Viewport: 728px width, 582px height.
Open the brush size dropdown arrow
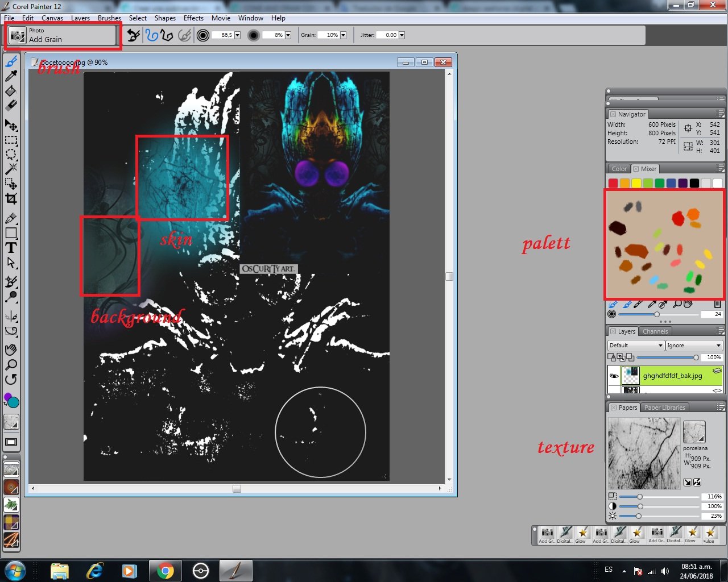(237, 35)
